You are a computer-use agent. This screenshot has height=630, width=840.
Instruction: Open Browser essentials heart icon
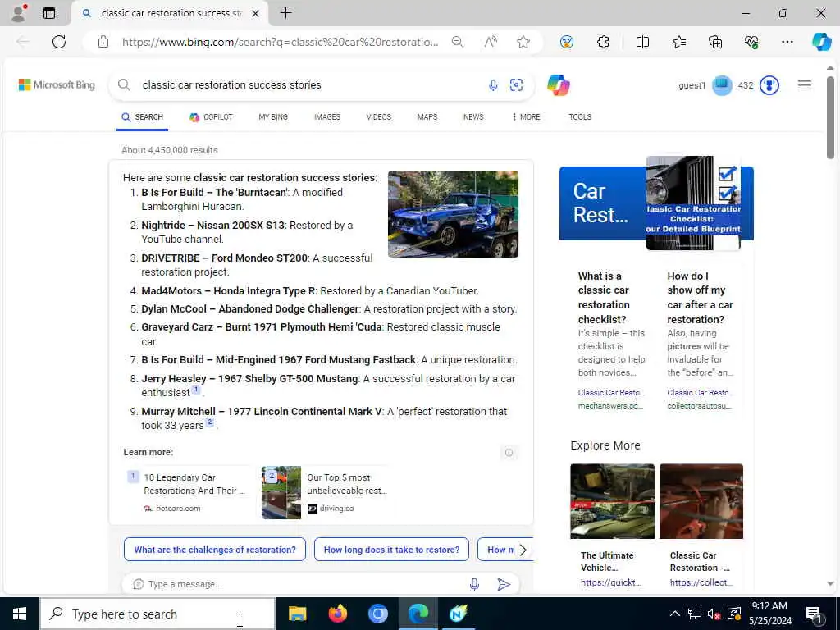(751, 42)
